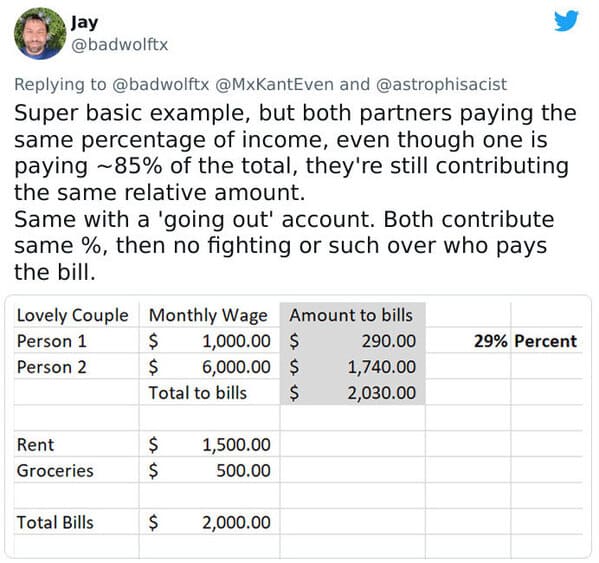Click the Person 2 wage 6,000.00 cell
599x563 pixels.
[209, 367]
